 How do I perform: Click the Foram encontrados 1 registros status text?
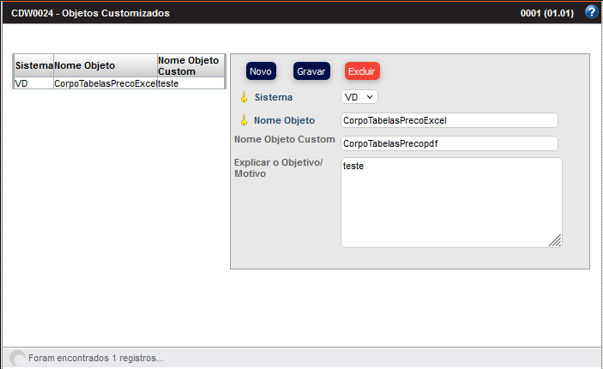(x=96, y=358)
